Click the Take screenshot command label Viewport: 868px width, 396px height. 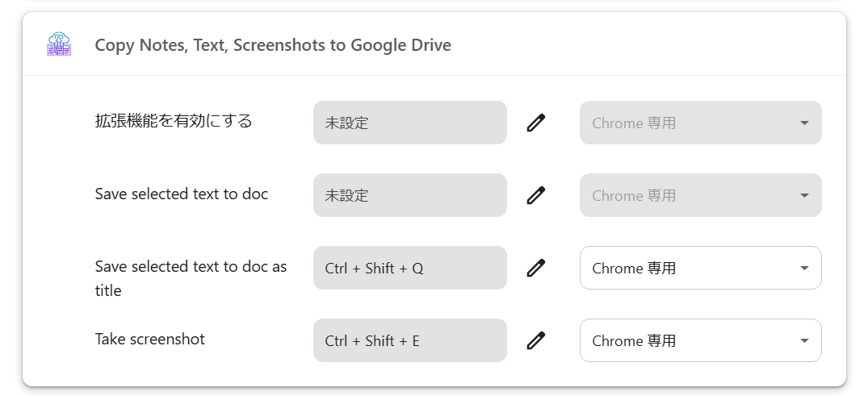(150, 339)
